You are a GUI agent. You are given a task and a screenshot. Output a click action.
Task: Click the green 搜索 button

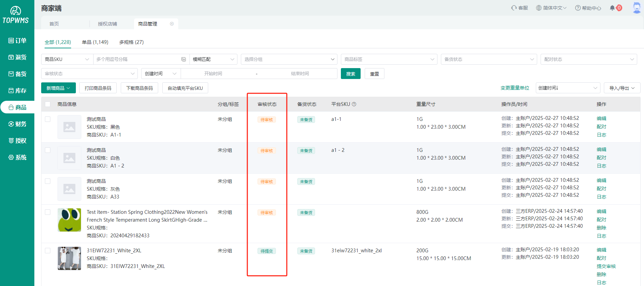[350, 74]
